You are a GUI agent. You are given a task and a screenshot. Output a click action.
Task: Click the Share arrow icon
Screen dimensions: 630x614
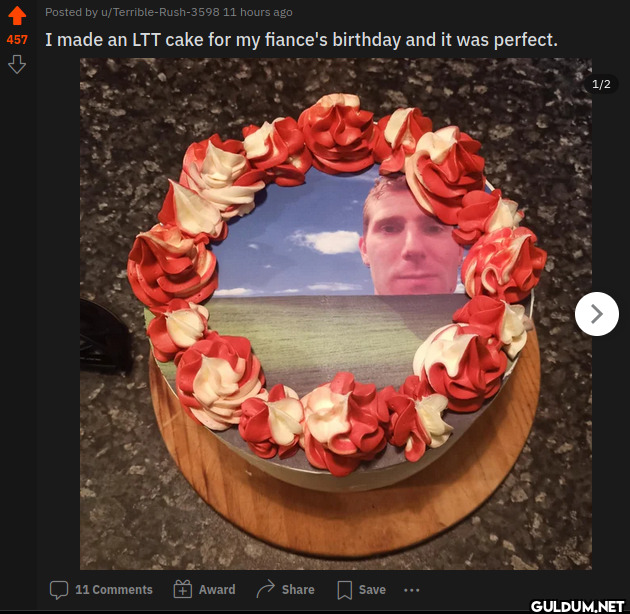[x=266, y=589]
